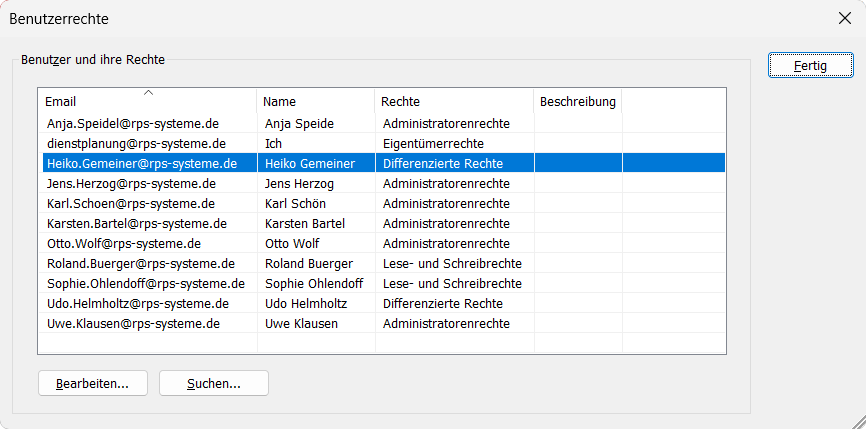Open the Bearbeiten... dialog
Screen dimensions: 866x429
93,383
